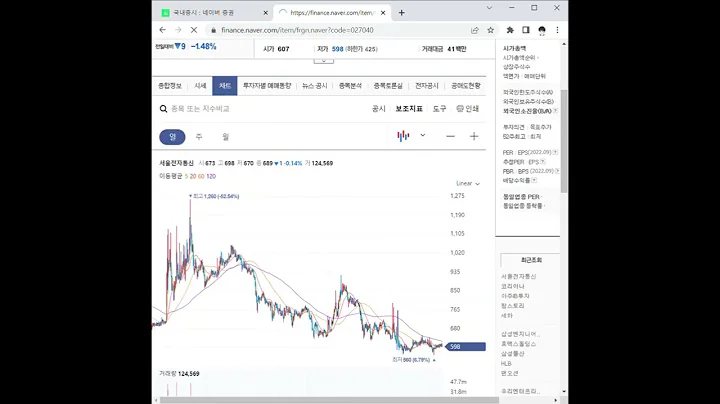This screenshot has width=720, height=404.
Task: Expand the chart type dropdown arrow
Action: coord(423,135)
